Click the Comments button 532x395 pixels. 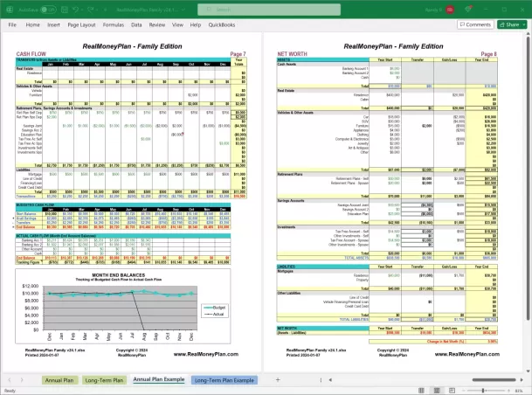(x=475, y=24)
